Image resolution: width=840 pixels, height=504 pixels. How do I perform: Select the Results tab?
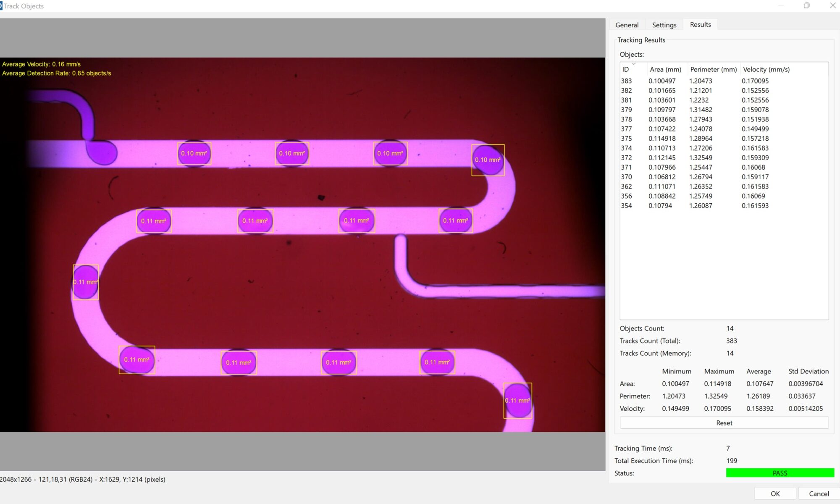coord(700,24)
